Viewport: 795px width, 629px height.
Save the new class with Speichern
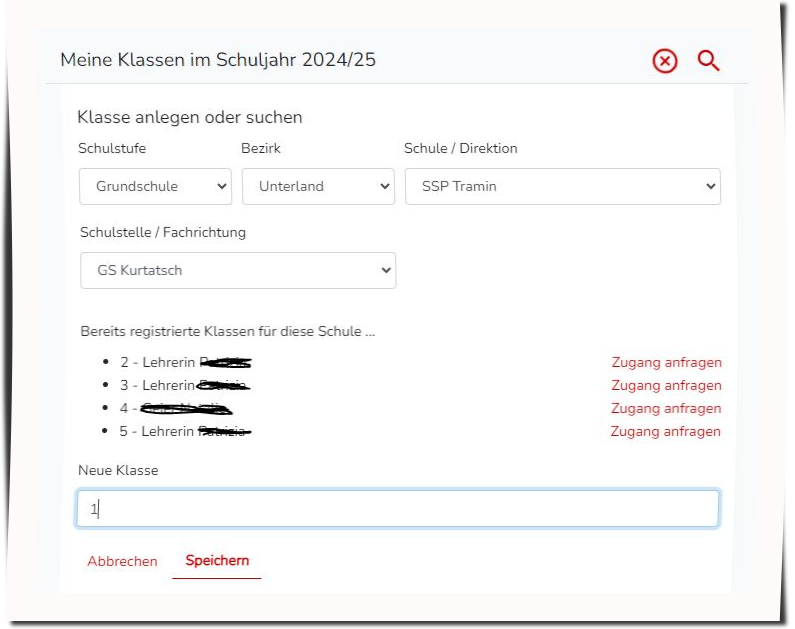pos(217,561)
